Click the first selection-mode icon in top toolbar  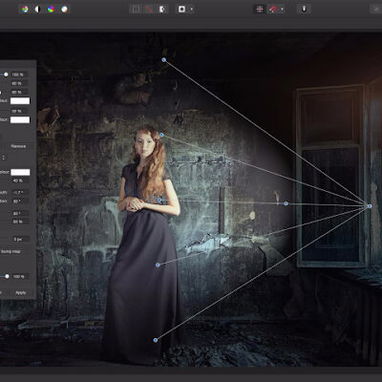click(x=136, y=9)
